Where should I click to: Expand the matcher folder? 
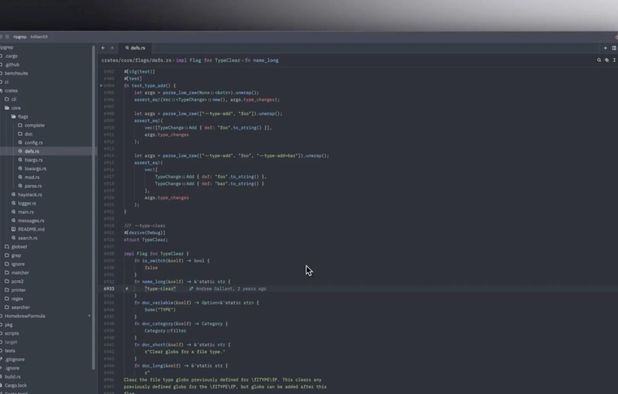pyautogui.click(x=20, y=273)
